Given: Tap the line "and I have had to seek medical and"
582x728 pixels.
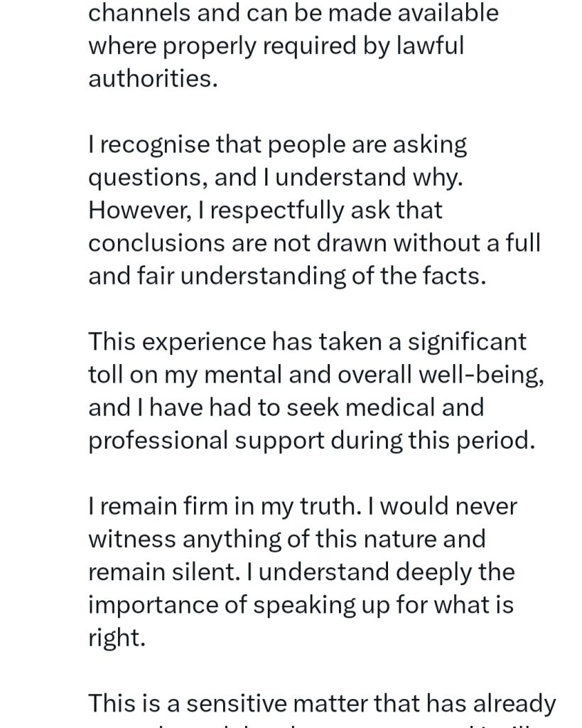Looking at the screenshot, I should pyautogui.click(x=286, y=407).
